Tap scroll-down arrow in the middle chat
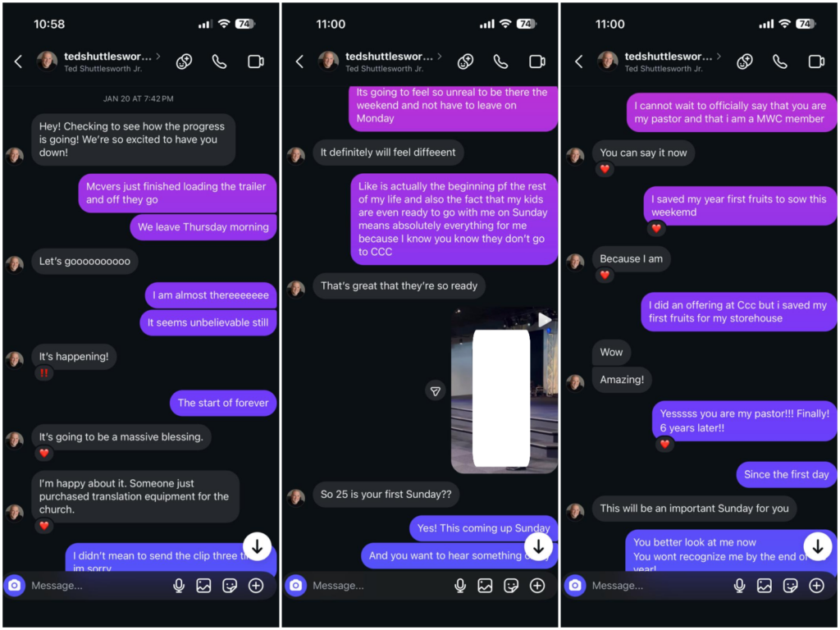 538,546
